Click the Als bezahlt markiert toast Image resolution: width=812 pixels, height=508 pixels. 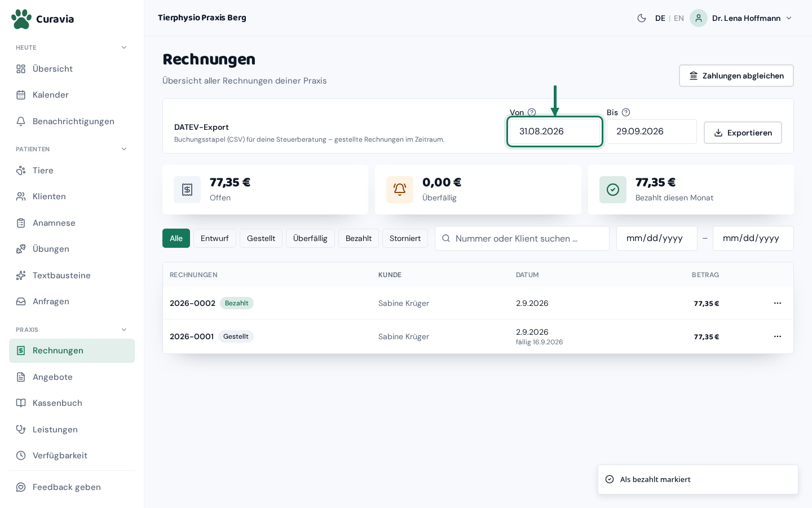698,479
